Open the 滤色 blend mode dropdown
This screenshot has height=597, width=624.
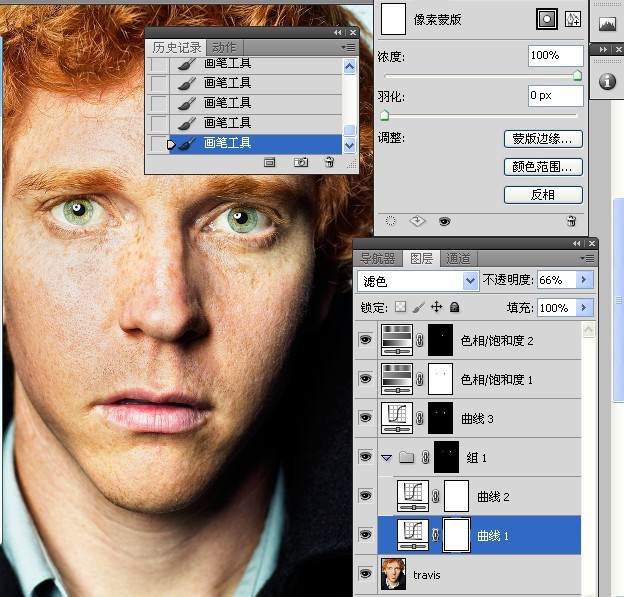tap(470, 281)
